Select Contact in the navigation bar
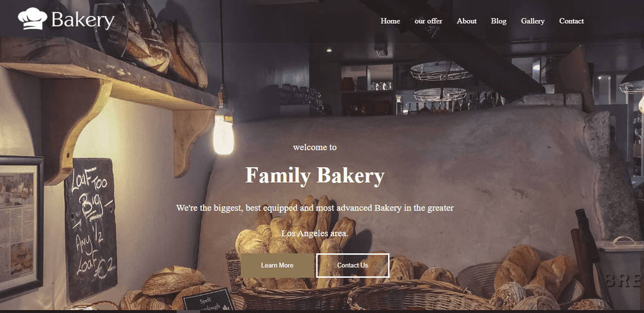 (x=571, y=21)
